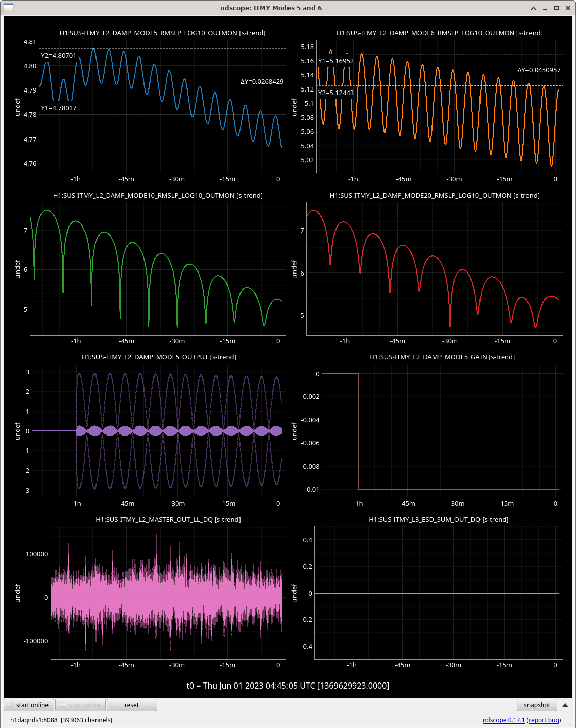Viewport: 576px width, 728px height.
Task: Reset the plot view
Action: [x=132, y=705]
